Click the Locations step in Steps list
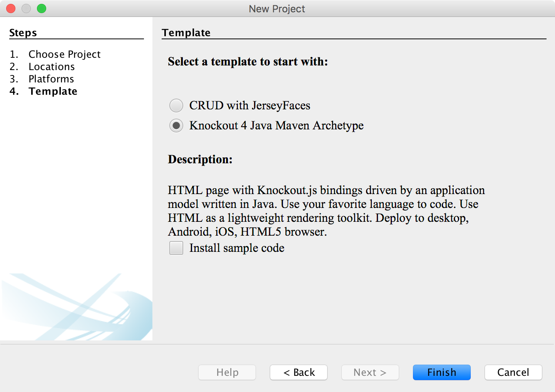This screenshot has width=555, height=392. pyautogui.click(x=52, y=67)
